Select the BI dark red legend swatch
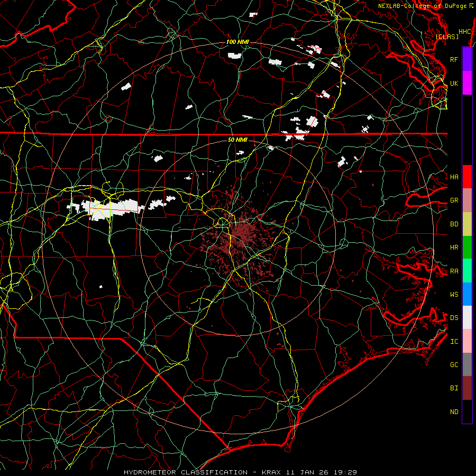Image resolution: width=476 pixels, height=476 pixels. point(467,388)
